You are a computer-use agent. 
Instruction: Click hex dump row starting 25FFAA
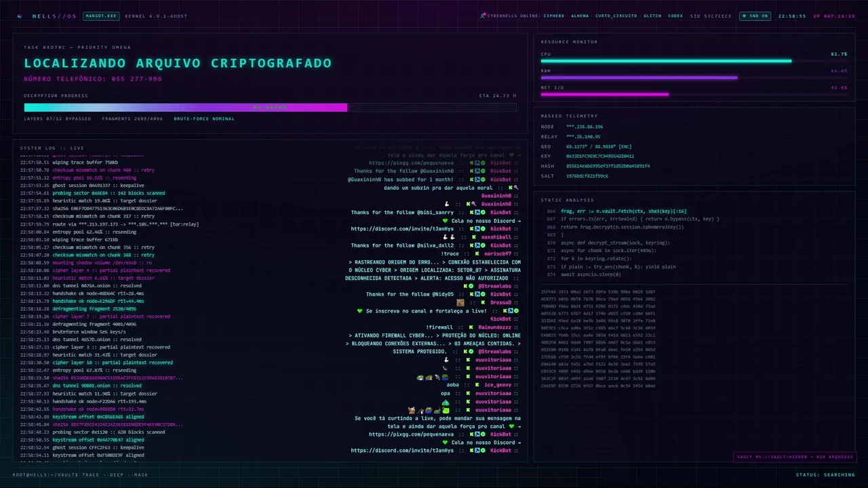click(x=598, y=291)
